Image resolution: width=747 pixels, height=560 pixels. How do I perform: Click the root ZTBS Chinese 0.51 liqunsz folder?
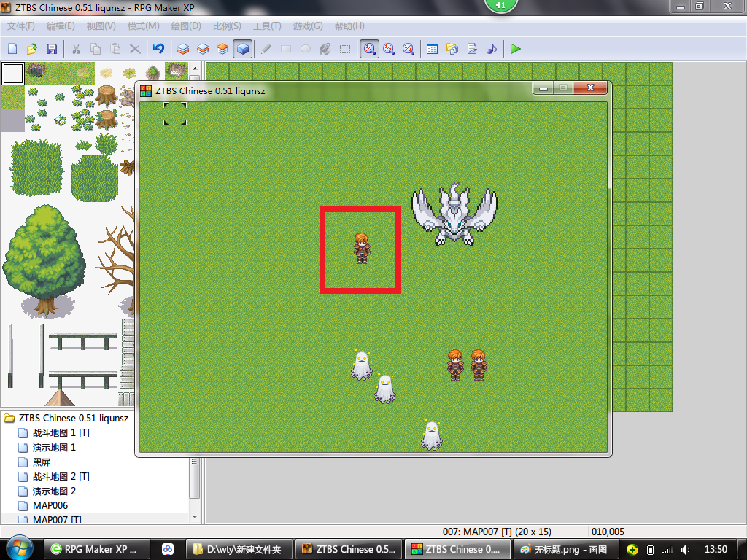(x=74, y=418)
